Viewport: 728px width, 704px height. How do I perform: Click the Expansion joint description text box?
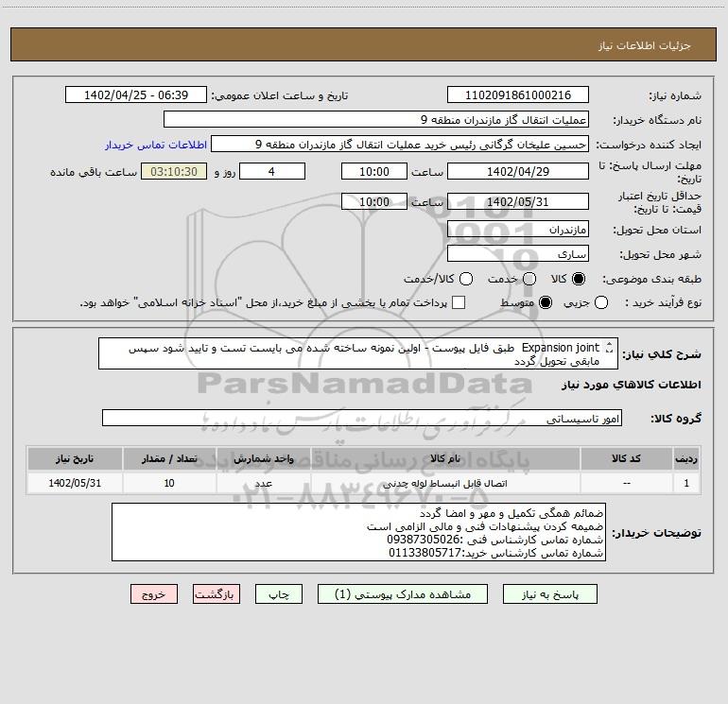tap(358, 354)
